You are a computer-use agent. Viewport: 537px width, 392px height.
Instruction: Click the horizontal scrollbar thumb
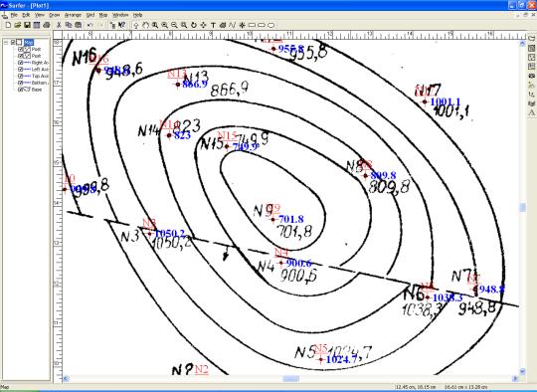(290, 378)
